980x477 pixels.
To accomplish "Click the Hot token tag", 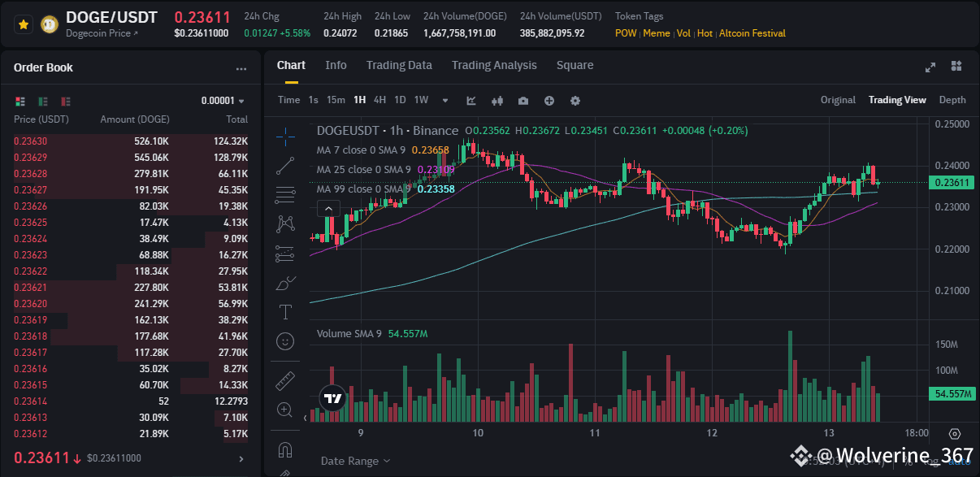I will 705,33.
